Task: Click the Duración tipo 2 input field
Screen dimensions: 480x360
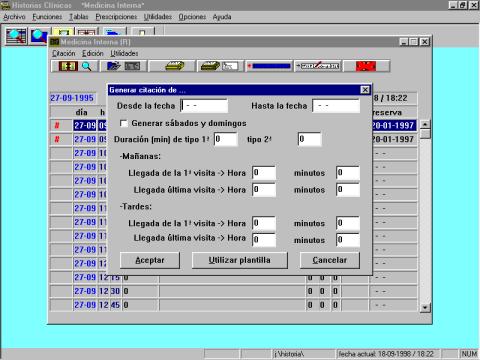Action: (x=309, y=139)
